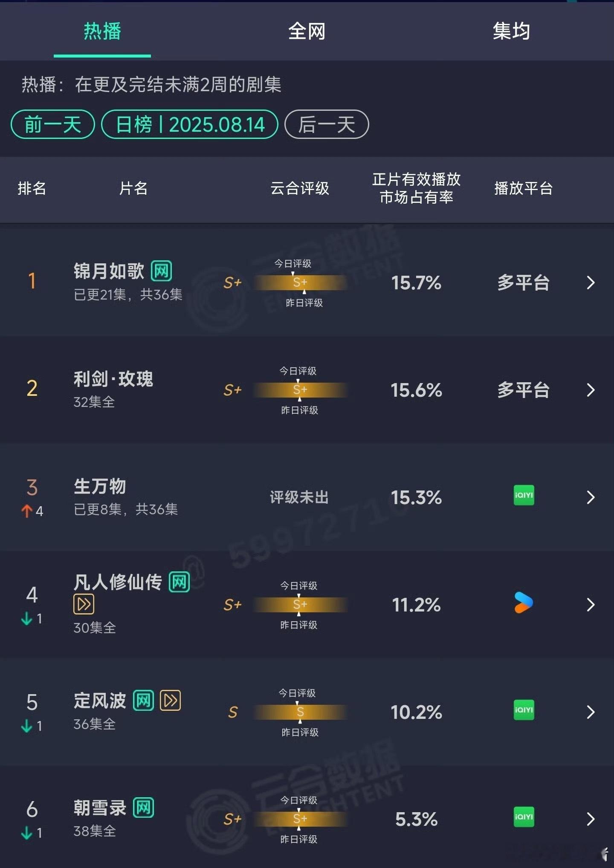
Task: Click the 后一天 button
Action: (x=327, y=124)
